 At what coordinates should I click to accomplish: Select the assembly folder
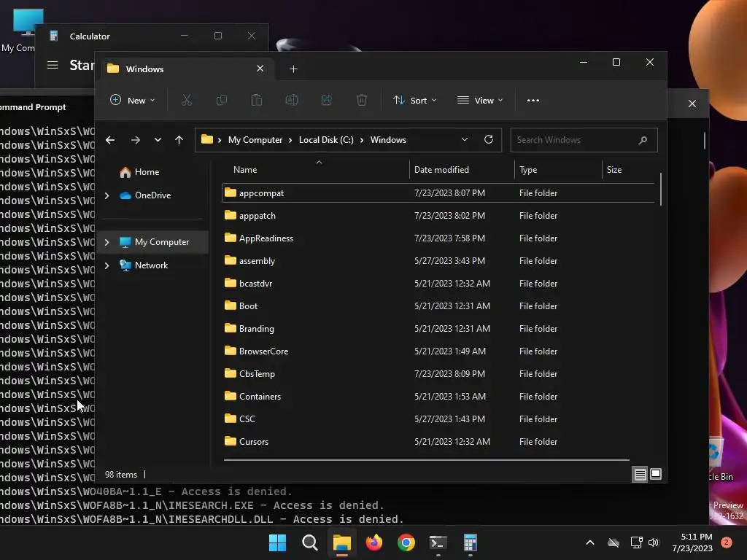click(x=438, y=261)
